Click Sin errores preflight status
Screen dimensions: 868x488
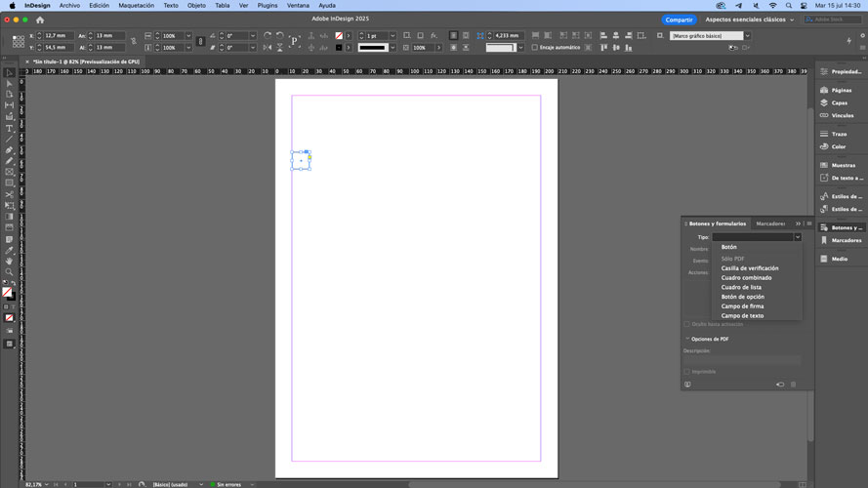point(228,484)
